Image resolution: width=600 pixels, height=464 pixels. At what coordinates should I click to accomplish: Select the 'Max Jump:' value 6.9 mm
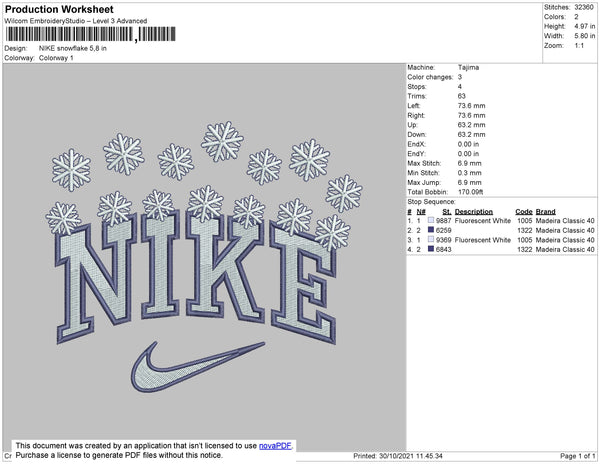470,182
